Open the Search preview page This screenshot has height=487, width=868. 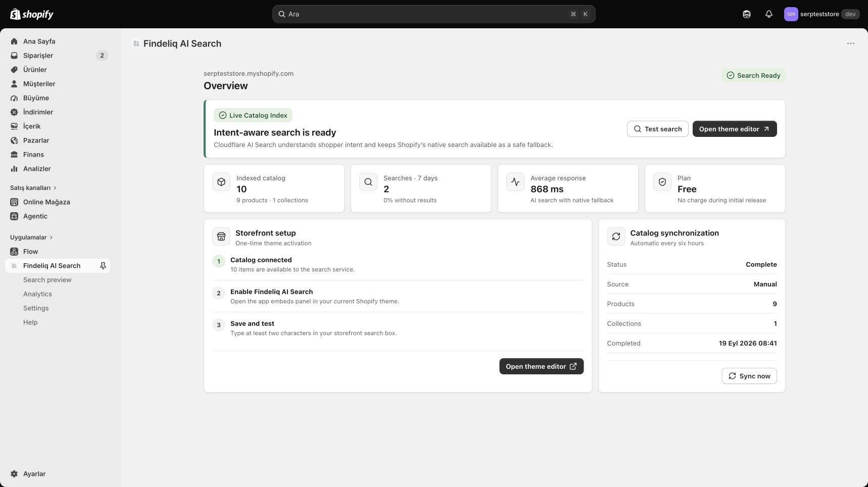coord(47,280)
